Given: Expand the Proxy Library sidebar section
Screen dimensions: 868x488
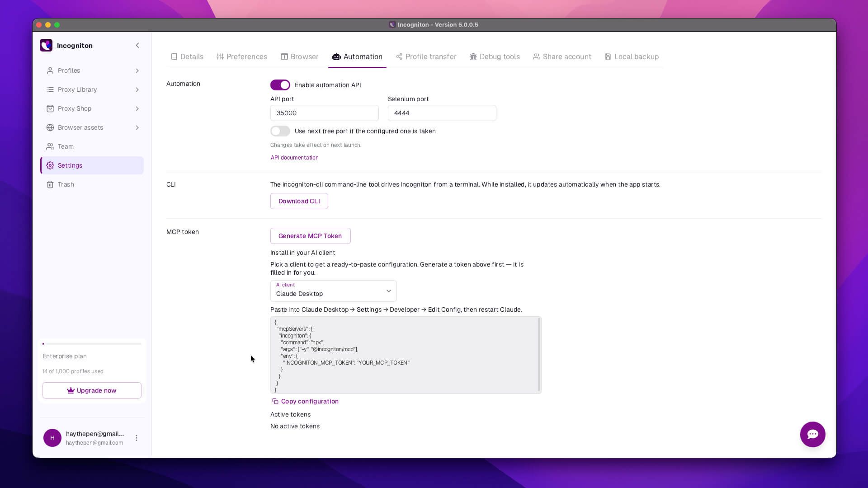Looking at the screenshot, I should click(137, 89).
